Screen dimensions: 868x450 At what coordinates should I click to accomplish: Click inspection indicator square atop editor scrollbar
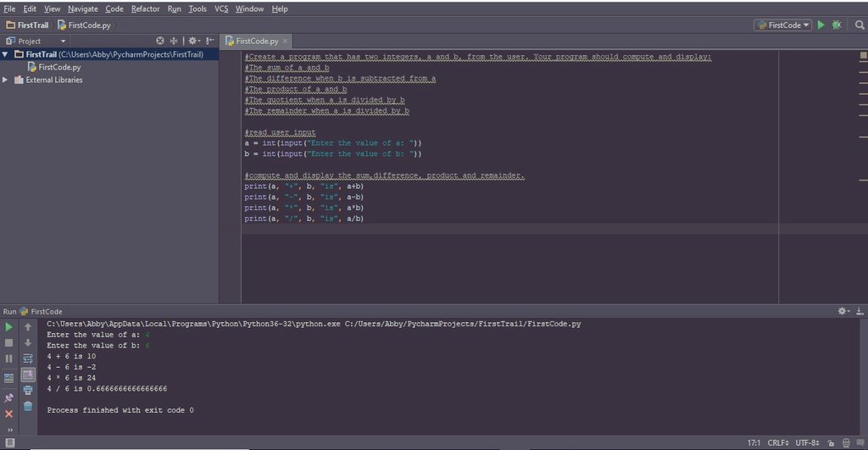863,55
